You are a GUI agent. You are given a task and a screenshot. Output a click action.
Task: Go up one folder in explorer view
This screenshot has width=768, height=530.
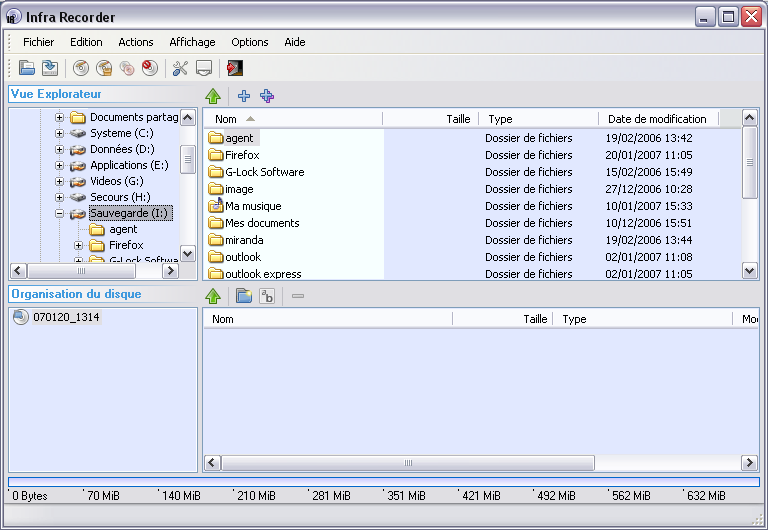click(x=213, y=96)
